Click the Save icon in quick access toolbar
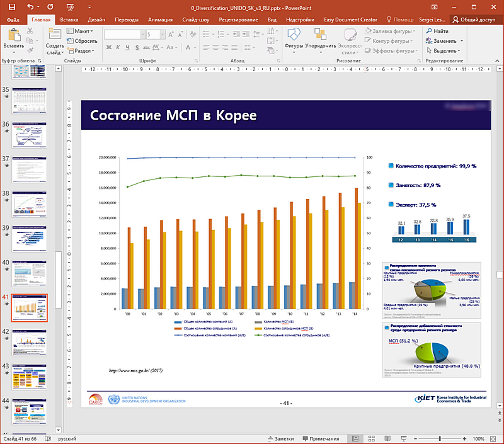The height and width of the screenshot is (444, 504). pos(11,7)
